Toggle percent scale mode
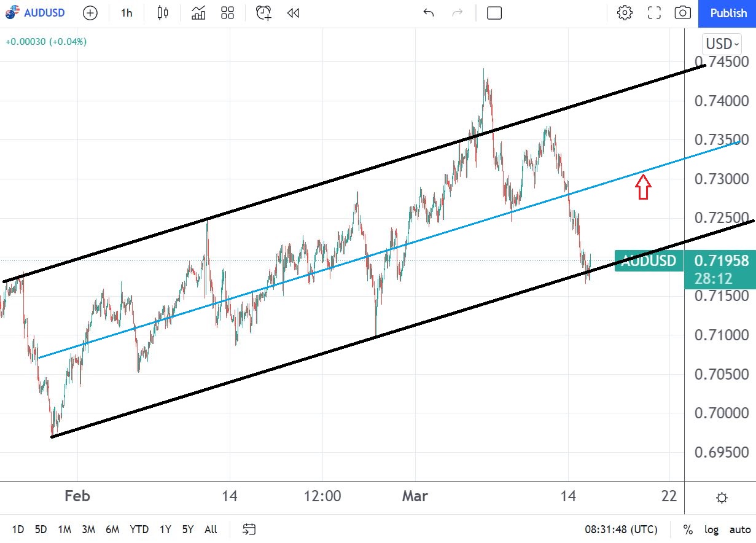The height and width of the screenshot is (543, 756). (688, 529)
